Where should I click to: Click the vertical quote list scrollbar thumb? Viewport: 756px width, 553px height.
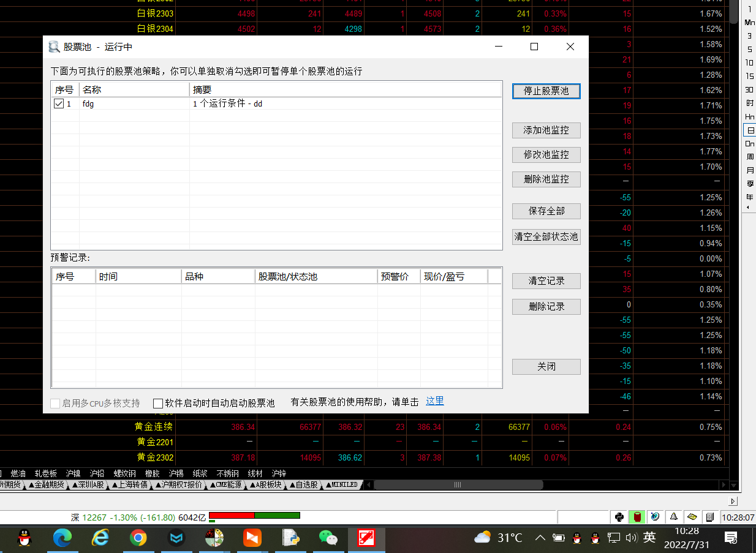[x=733, y=12]
